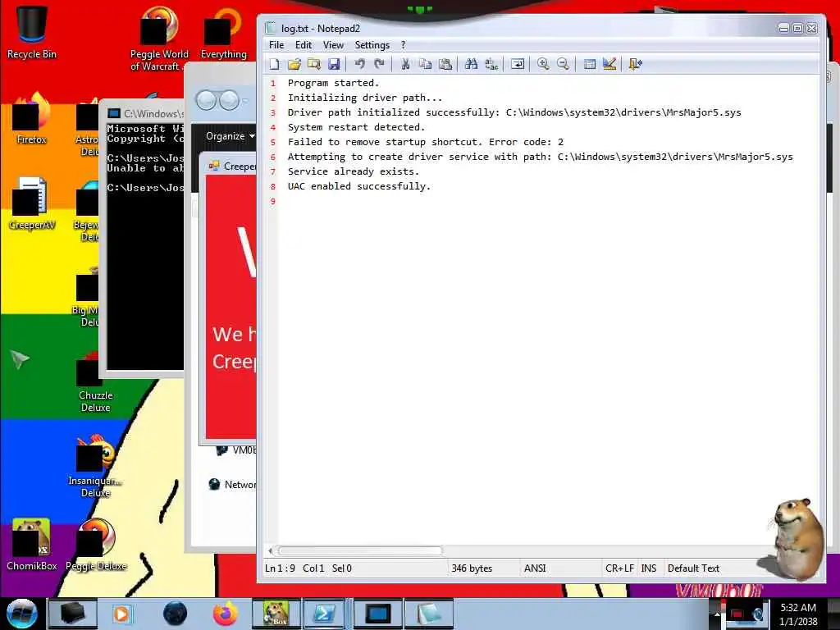The image size is (840, 630).
Task: Open the File menu in Notepad2
Action: [276, 45]
